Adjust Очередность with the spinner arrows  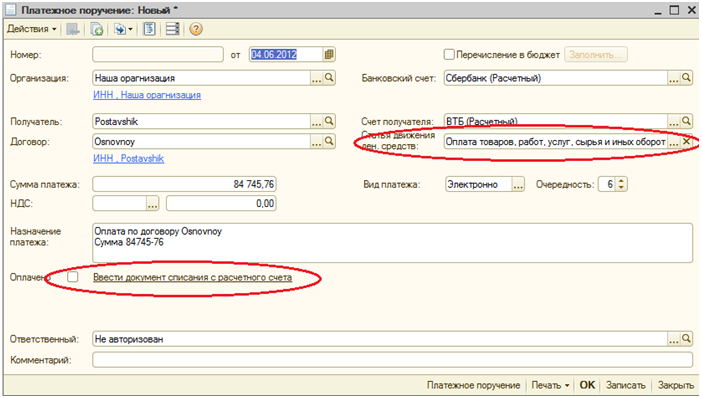621,184
